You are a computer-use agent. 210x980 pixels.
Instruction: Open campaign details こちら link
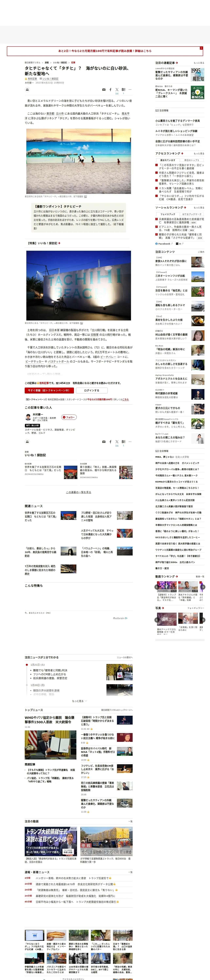coord(125,400)
